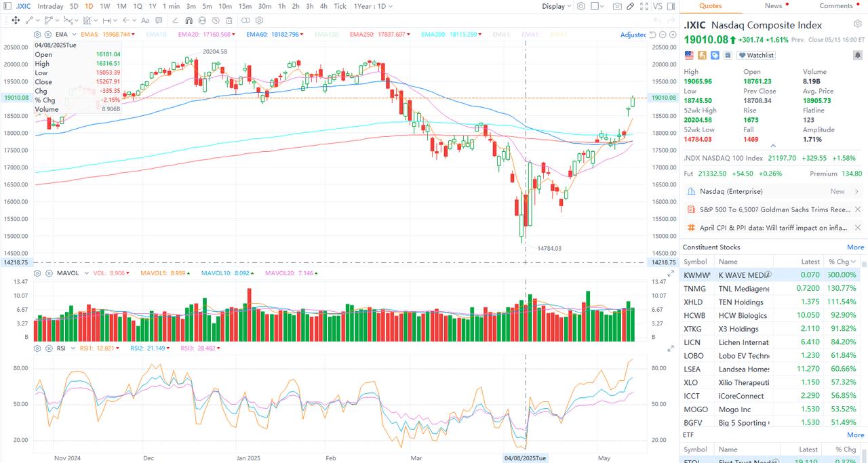Toggle EMA200 line visibility

(452, 35)
